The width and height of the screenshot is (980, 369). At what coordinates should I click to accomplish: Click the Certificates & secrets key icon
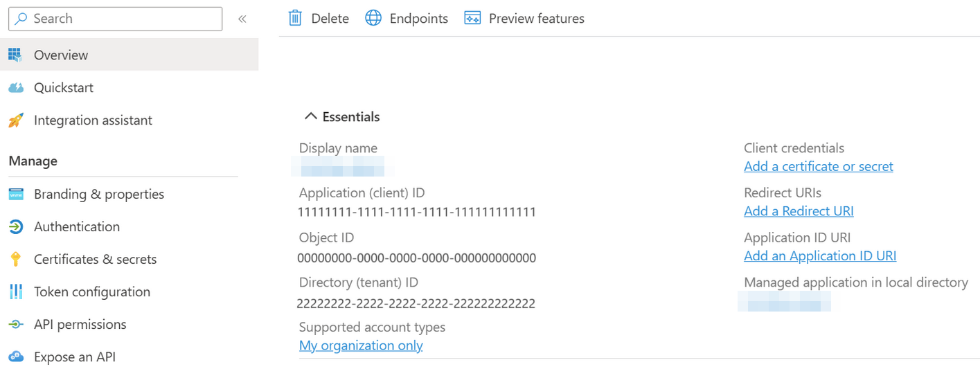click(15, 260)
